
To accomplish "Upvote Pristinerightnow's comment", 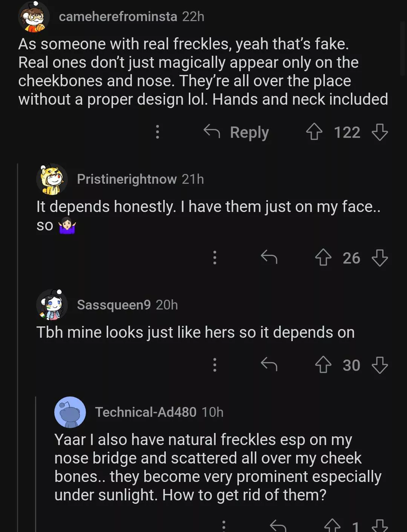I will click(x=323, y=258).
